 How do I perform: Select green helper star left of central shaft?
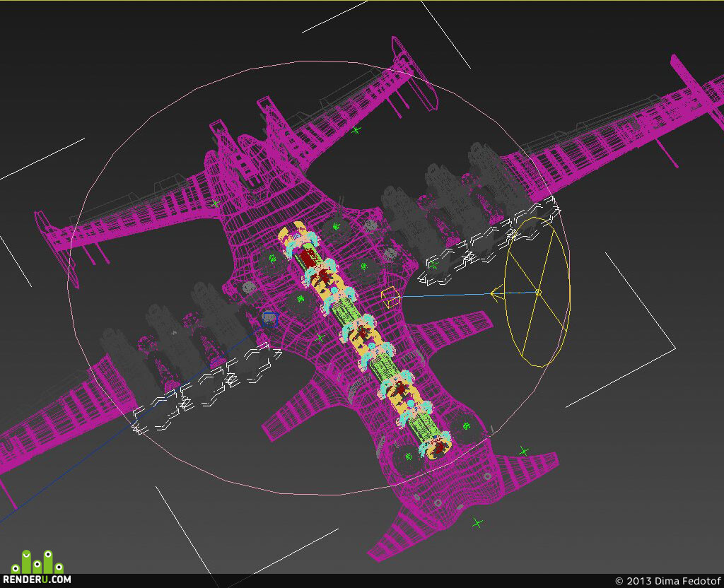click(x=320, y=339)
